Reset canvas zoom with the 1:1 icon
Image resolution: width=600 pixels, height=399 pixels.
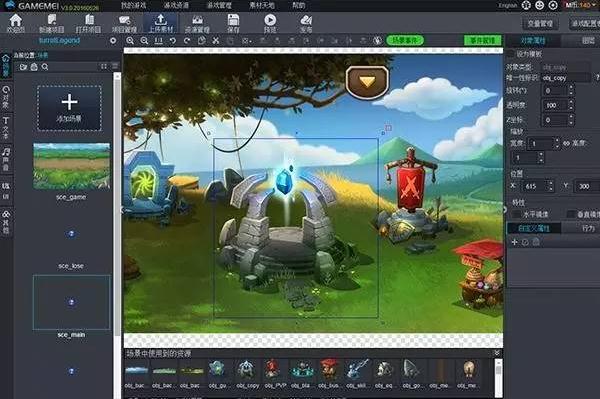[x=158, y=41]
